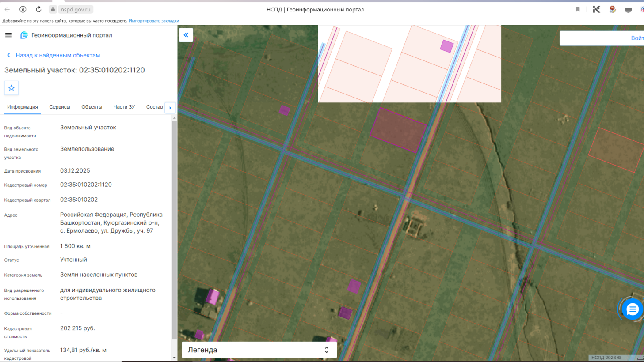Open the chat support bubble
Screen dimensions: 644x362
pos(632,309)
